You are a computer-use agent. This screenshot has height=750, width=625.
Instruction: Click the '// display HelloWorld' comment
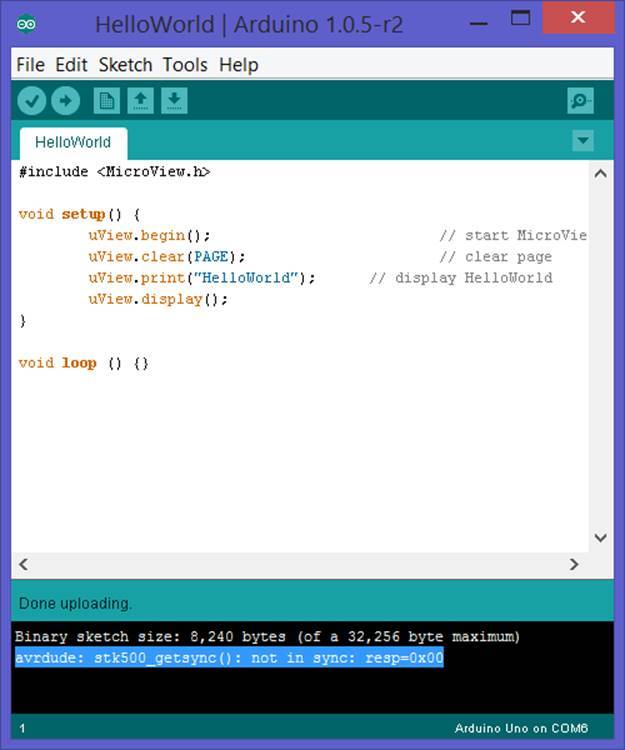pos(461,278)
